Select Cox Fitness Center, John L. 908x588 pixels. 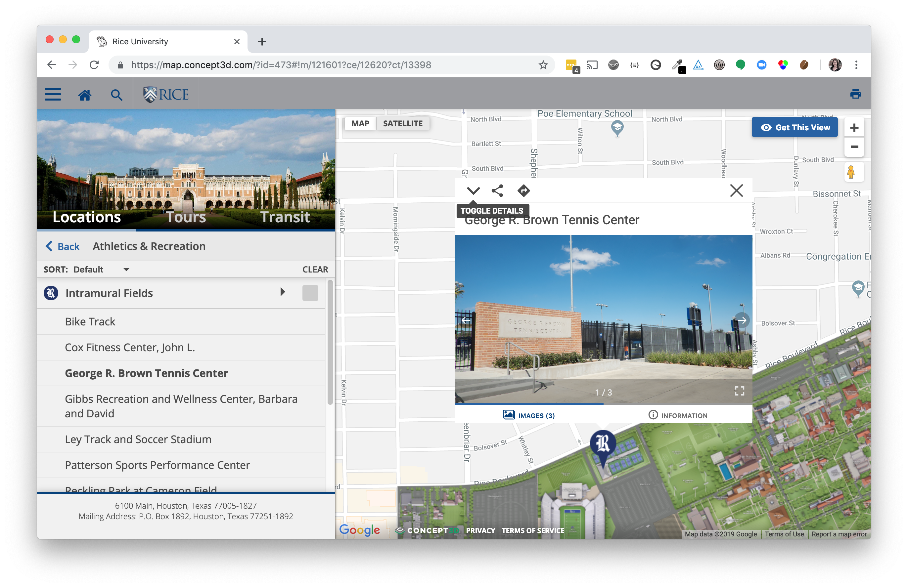(181, 347)
